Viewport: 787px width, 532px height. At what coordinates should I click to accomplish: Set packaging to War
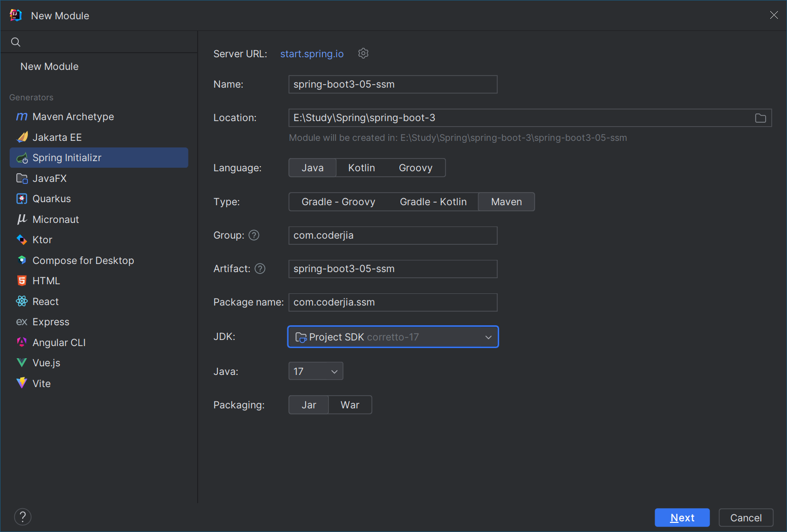coord(350,405)
